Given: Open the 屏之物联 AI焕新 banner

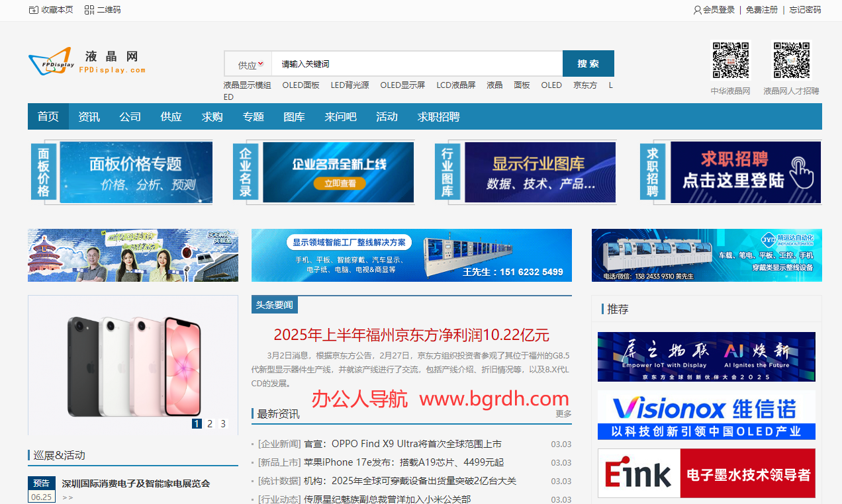Looking at the screenshot, I should (x=706, y=357).
